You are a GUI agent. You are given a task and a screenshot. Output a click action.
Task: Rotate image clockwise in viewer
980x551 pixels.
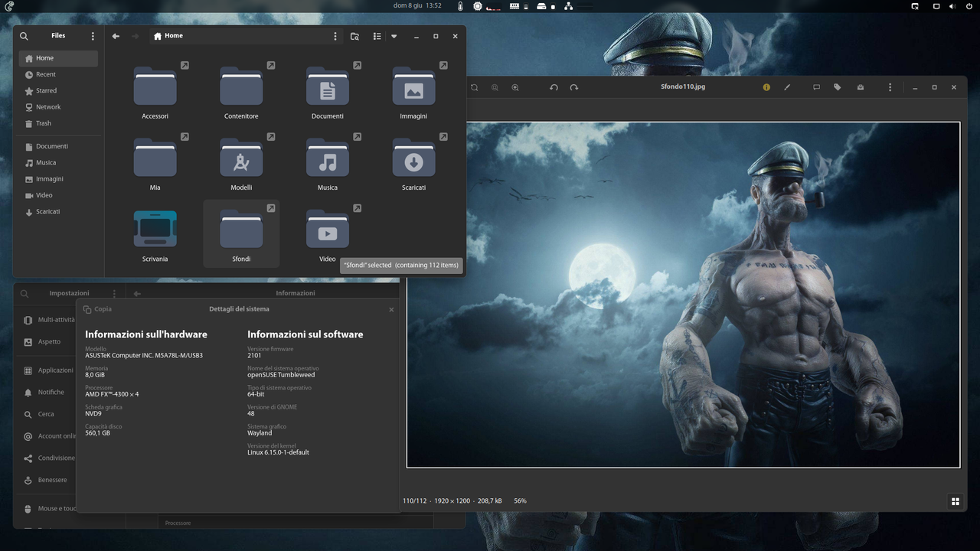574,87
